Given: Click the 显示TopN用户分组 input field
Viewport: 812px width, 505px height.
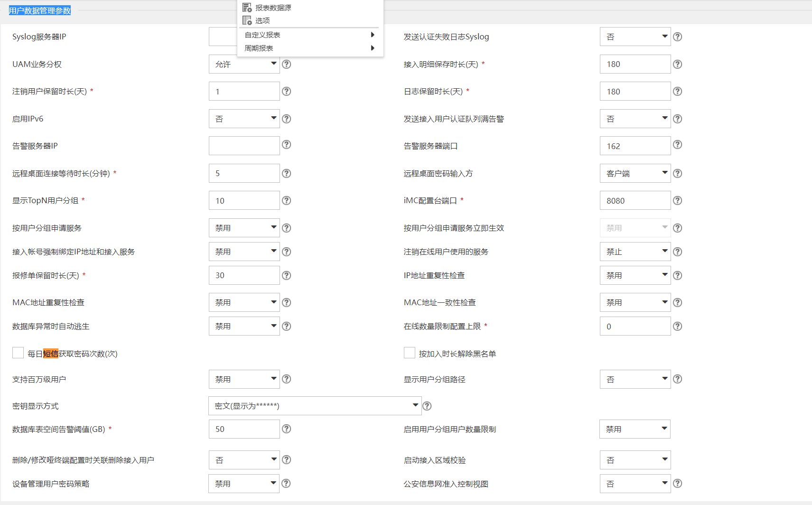Looking at the screenshot, I should [244, 200].
